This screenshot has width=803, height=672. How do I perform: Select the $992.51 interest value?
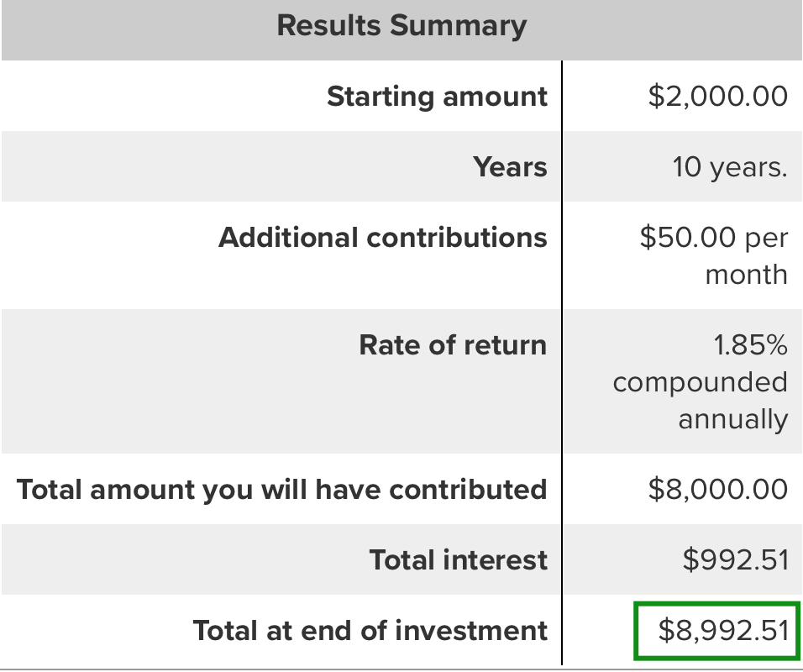point(735,559)
